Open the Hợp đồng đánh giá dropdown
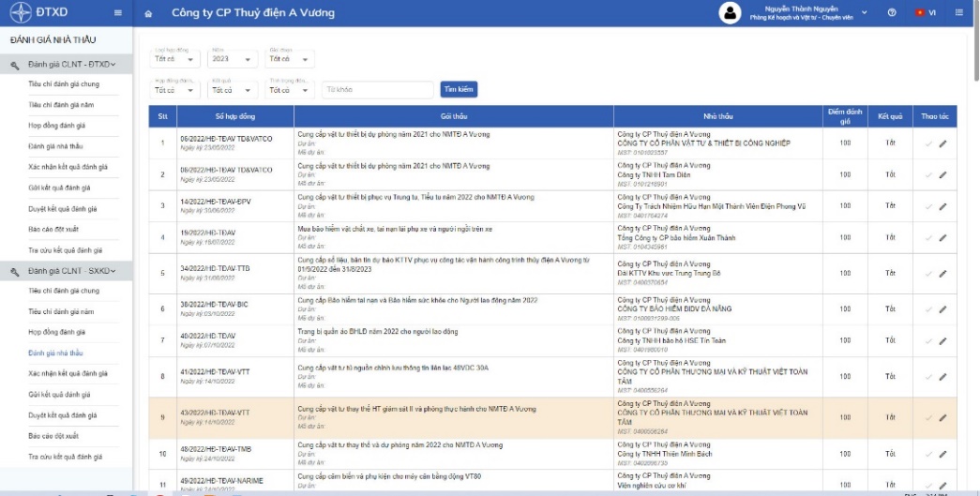The width and height of the screenshot is (980, 496). pyautogui.click(x=174, y=88)
